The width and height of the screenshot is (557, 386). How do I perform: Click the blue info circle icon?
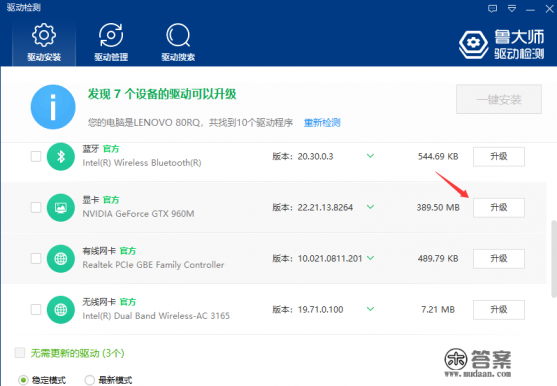[53, 107]
